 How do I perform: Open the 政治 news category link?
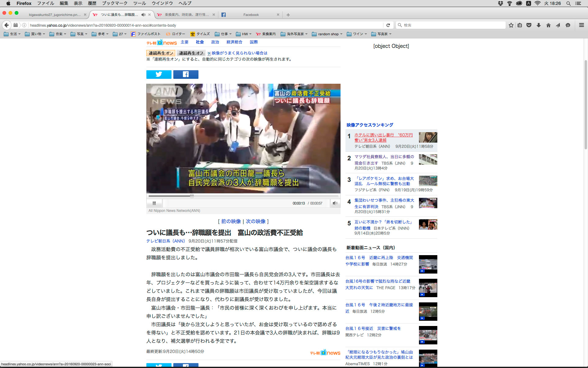click(215, 42)
